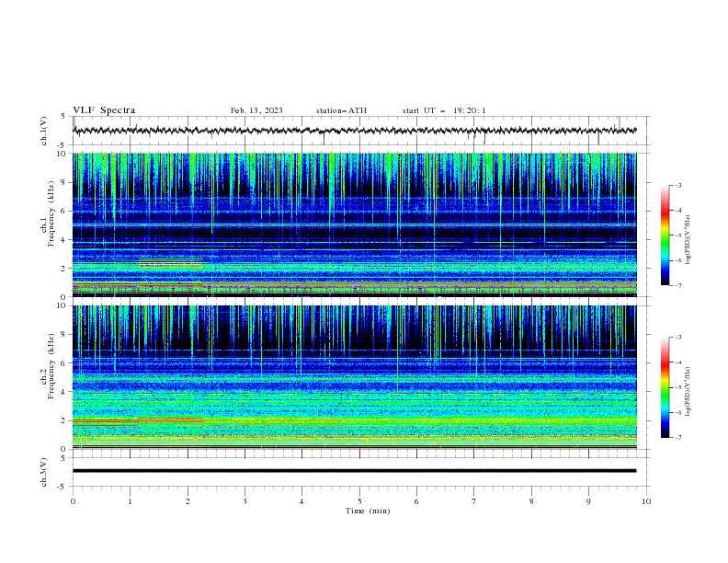
Task: Click the ch.1 frequency tick "8"
Action: tap(63, 182)
